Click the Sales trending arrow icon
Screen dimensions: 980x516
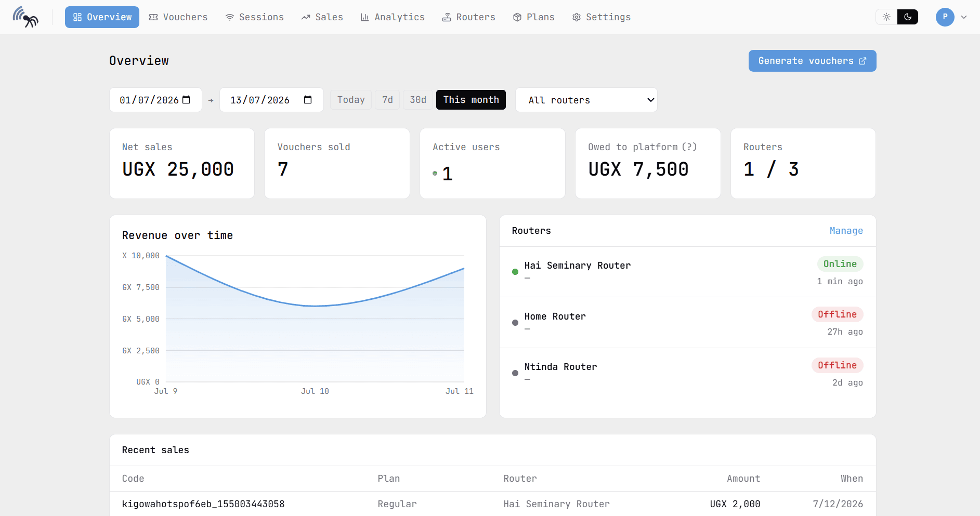(x=306, y=17)
